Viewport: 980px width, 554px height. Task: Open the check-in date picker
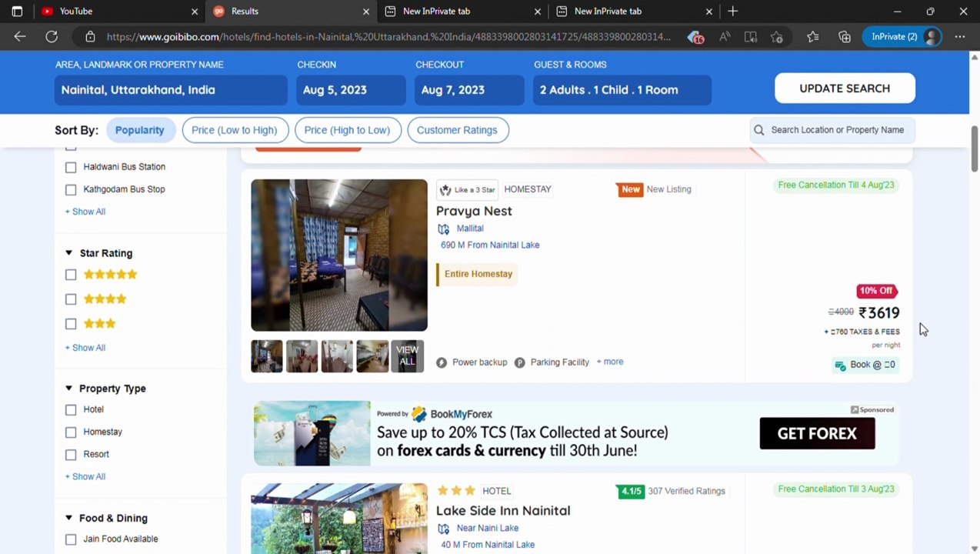click(x=351, y=90)
